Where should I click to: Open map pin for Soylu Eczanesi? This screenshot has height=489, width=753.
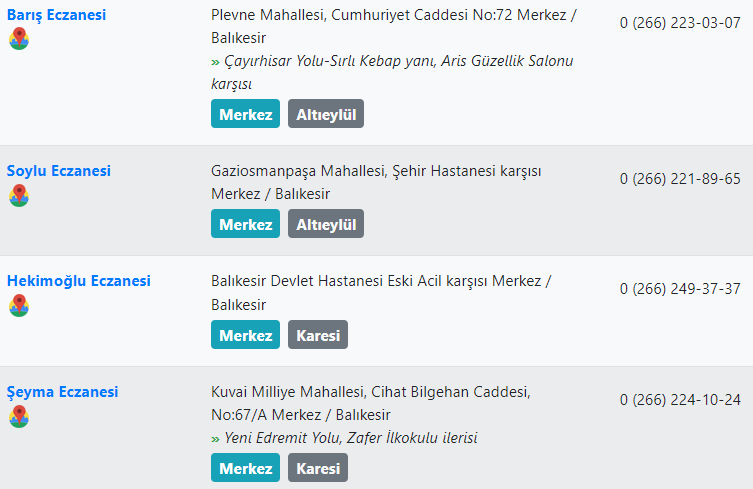pos(19,196)
